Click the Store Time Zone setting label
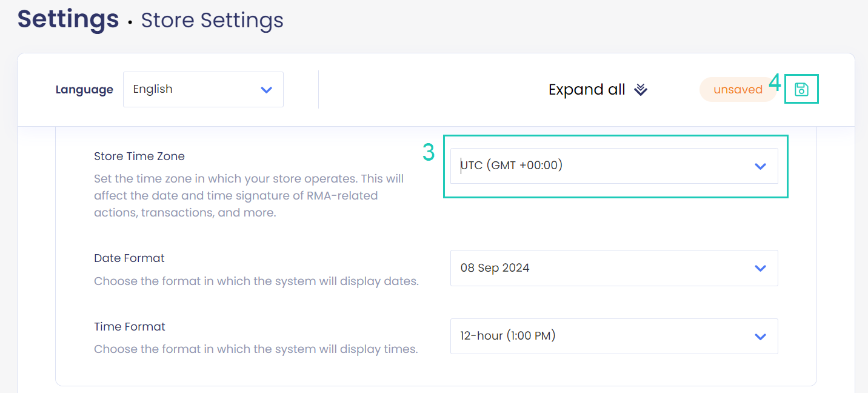 [x=139, y=156]
